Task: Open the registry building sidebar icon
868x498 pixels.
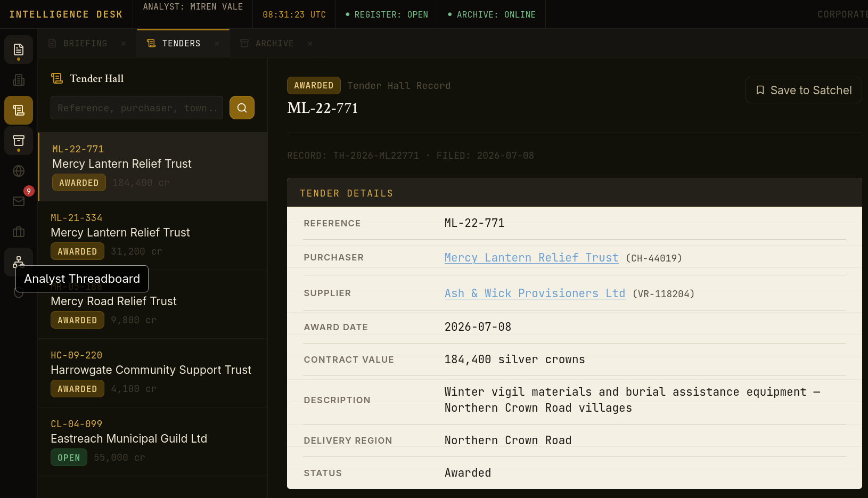Action: pos(19,80)
